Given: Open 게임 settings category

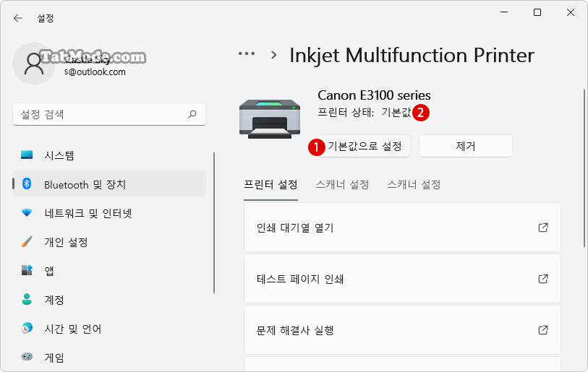Looking at the screenshot, I should pos(109,358).
